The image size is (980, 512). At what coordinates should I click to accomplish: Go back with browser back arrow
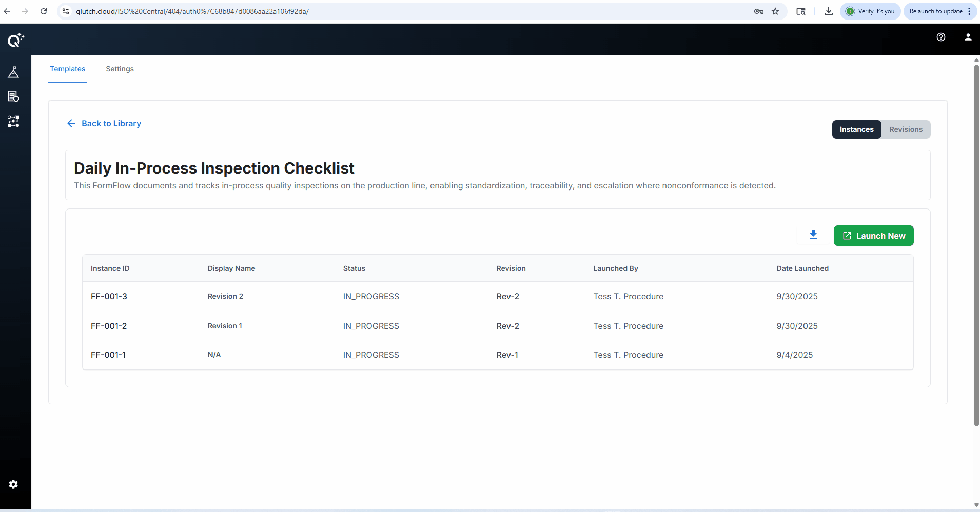coord(7,11)
